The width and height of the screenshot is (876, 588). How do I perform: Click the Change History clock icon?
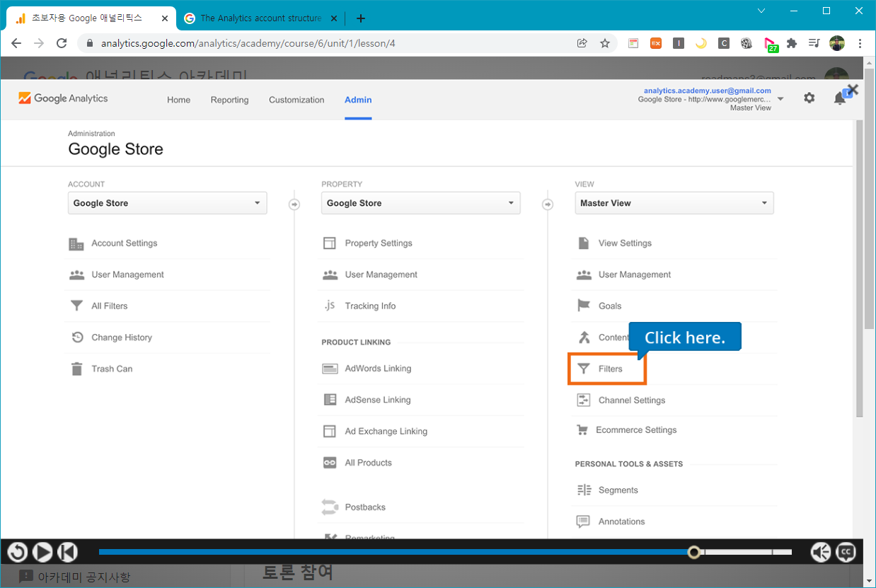pos(77,338)
